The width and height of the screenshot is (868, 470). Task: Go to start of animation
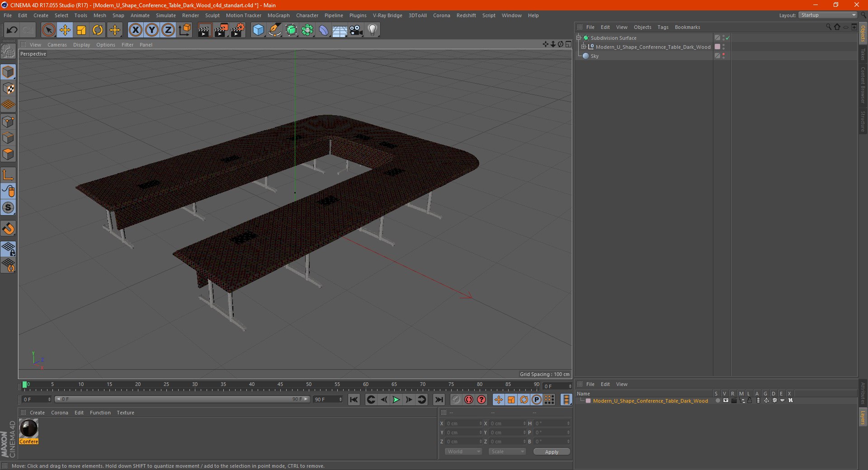point(354,399)
